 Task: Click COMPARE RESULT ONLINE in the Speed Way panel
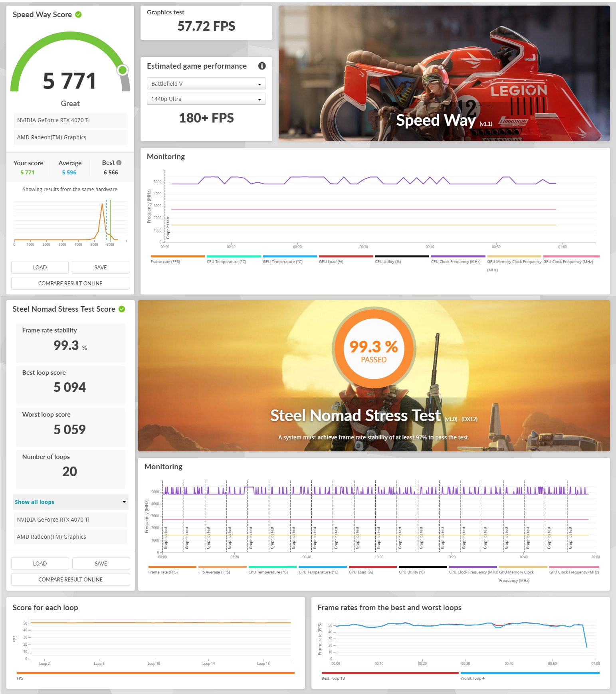(x=70, y=283)
